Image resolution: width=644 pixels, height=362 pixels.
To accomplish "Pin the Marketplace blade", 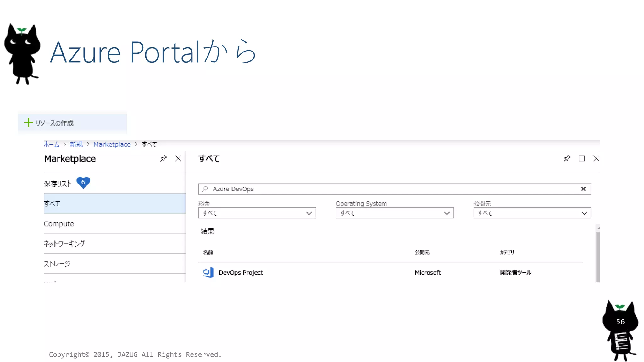I will click(x=163, y=158).
